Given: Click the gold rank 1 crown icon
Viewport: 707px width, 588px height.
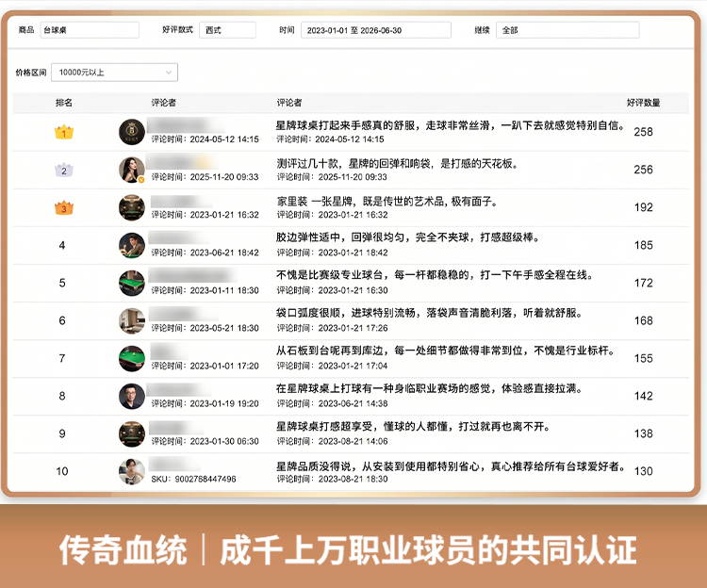Looking at the screenshot, I should [64, 132].
